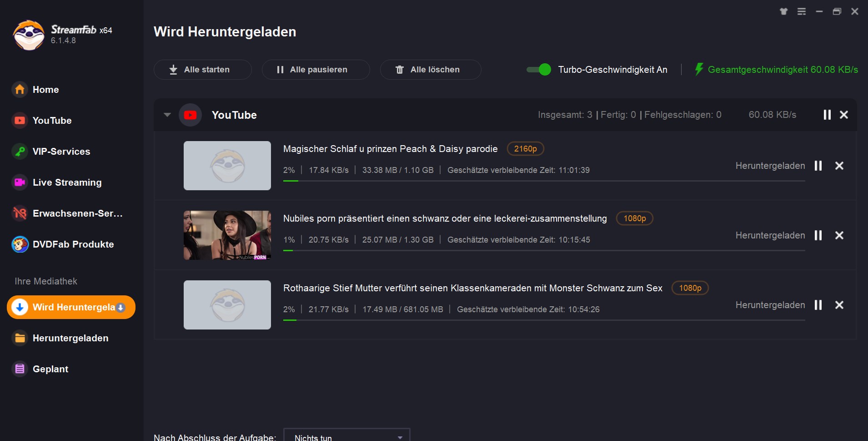Click the VIP-Services key icon
Viewport: 868px width, 441px height.
pyautogui.click(x=20, y=151)
